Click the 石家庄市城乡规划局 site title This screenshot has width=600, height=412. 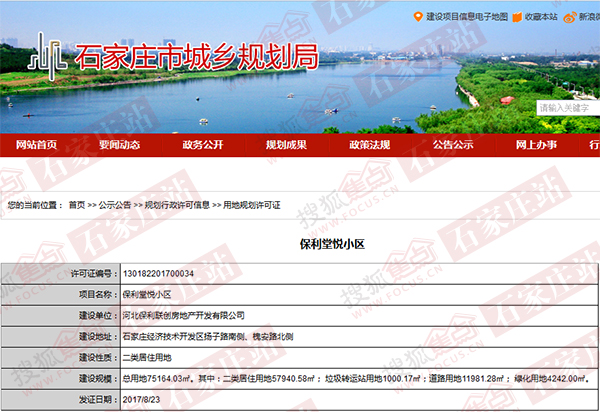pyautogui.click(x=196, y=57)
